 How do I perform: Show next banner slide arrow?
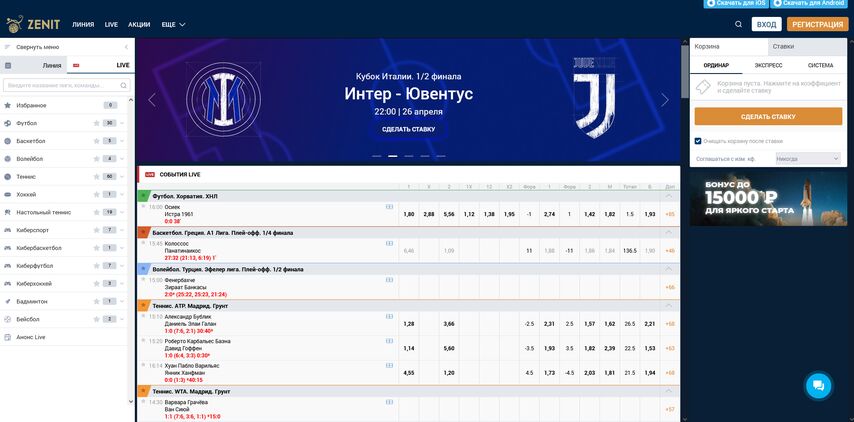(664, 100)
